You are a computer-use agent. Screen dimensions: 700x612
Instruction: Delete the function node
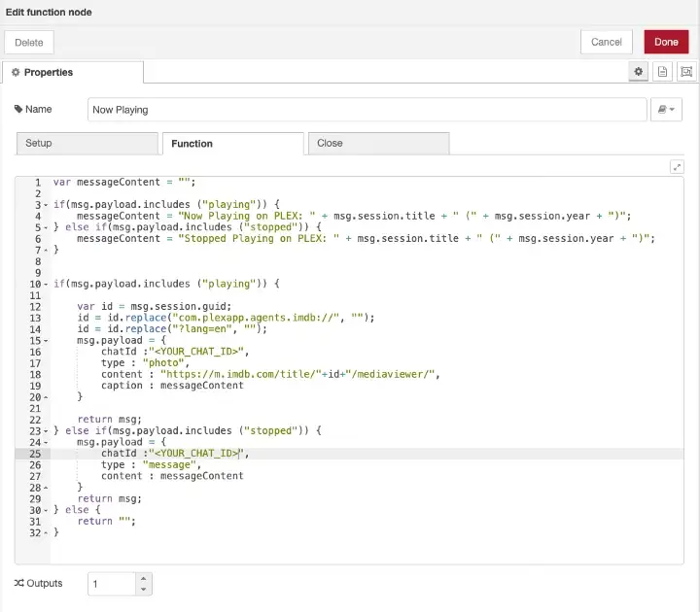(x=29, y=43)
